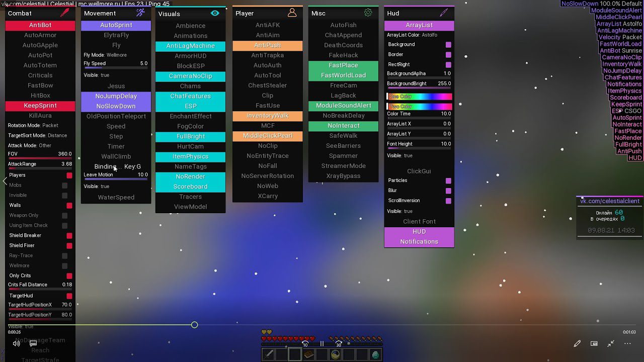644x362 pixels.
Task: Toggle the ScrollInversion checkbox
Action: (448, 201)
